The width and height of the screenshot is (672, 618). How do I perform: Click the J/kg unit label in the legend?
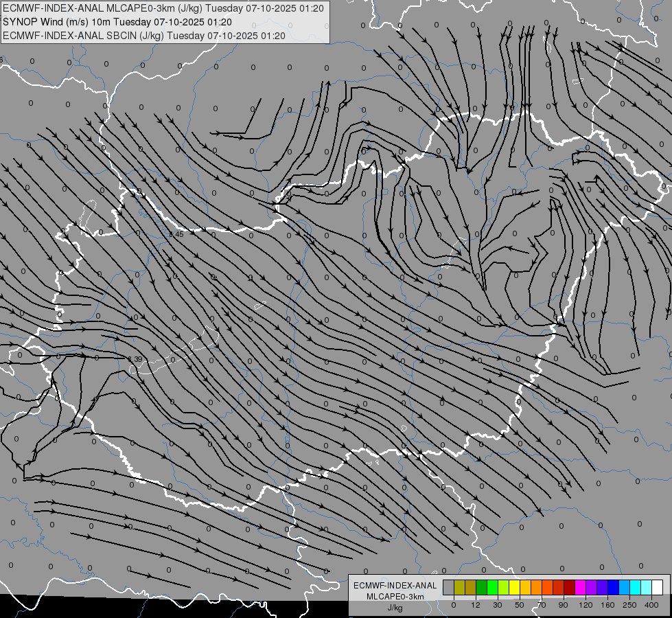click(x=395, y=608)
